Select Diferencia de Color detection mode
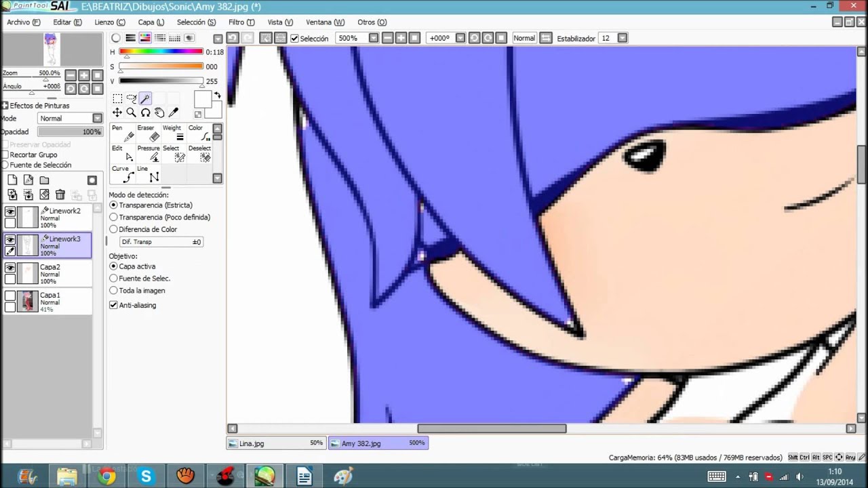This screenshot has width=868, height=488. point(143,230)
